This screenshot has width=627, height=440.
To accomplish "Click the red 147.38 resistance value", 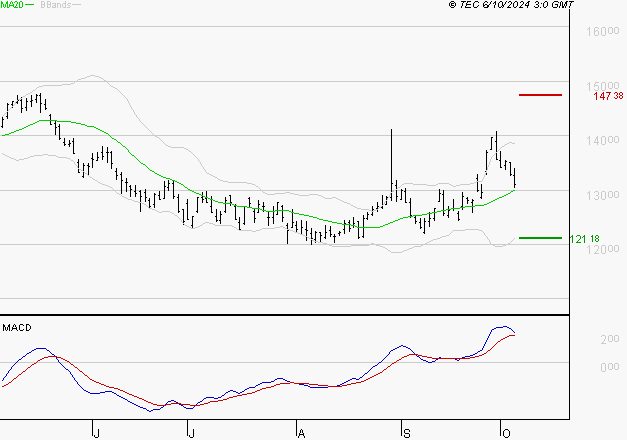I will (608, 96).
